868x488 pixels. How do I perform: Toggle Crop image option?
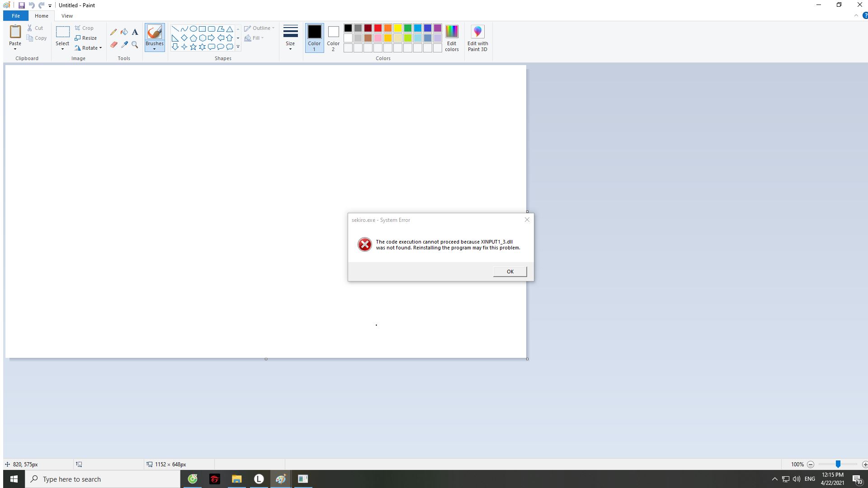(85, 28)
